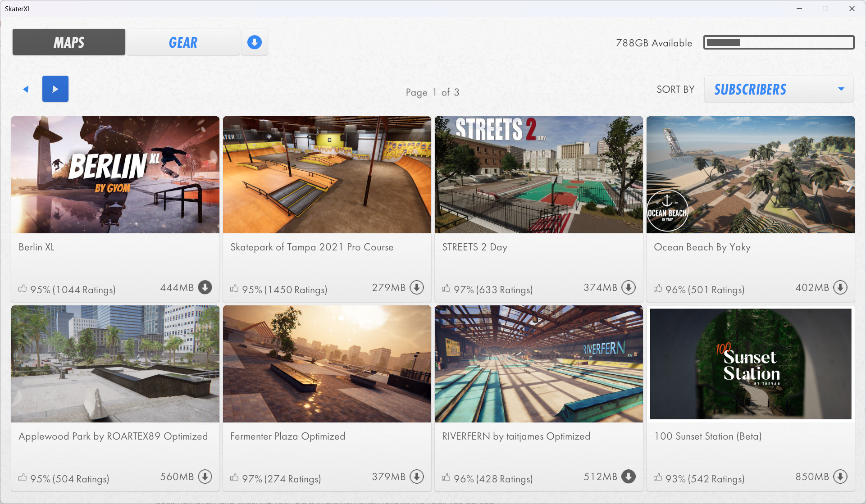The height and width of the screenshot is (504, 866).
Task: Select the 'Ocean Beach By Yaky' title
Action: tap(702, 247)
